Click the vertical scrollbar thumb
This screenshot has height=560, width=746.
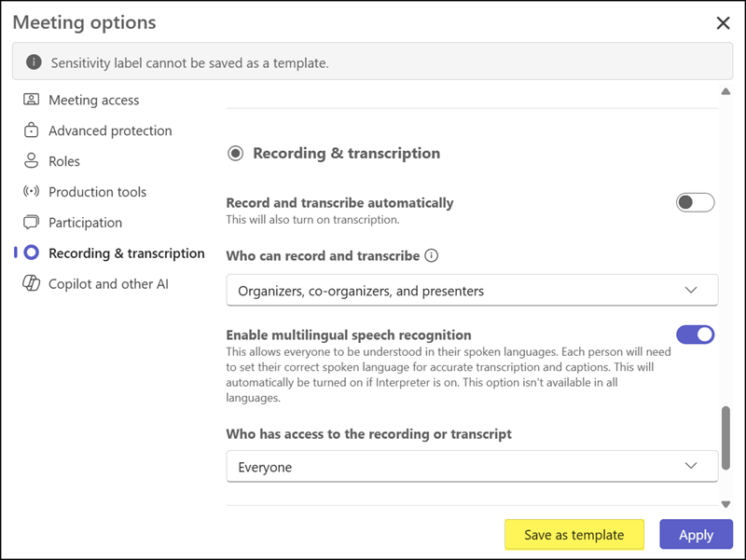pyautogui.click(x=725, y=438)
